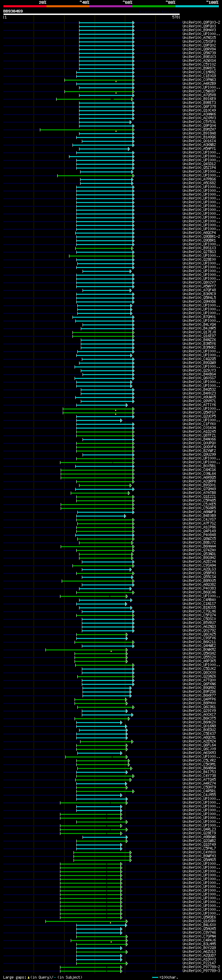
Task: Click hit label UniRef100_B1A9Q6
Action: click(x=199, y=137)
